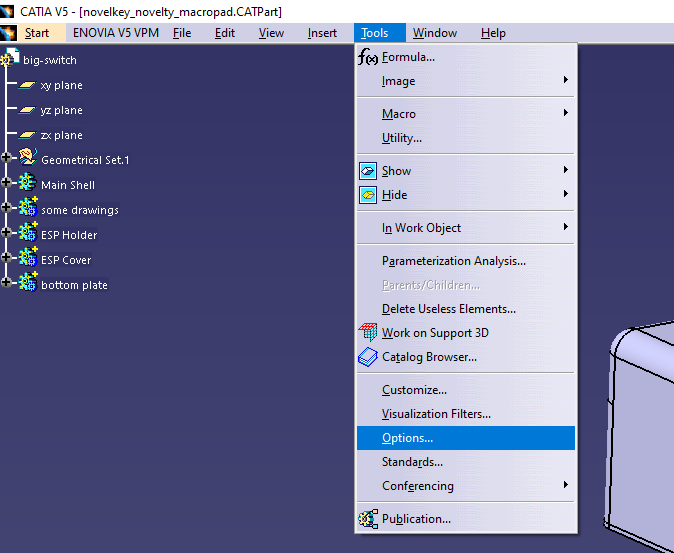Select the some drawings label

coord(80,210)
